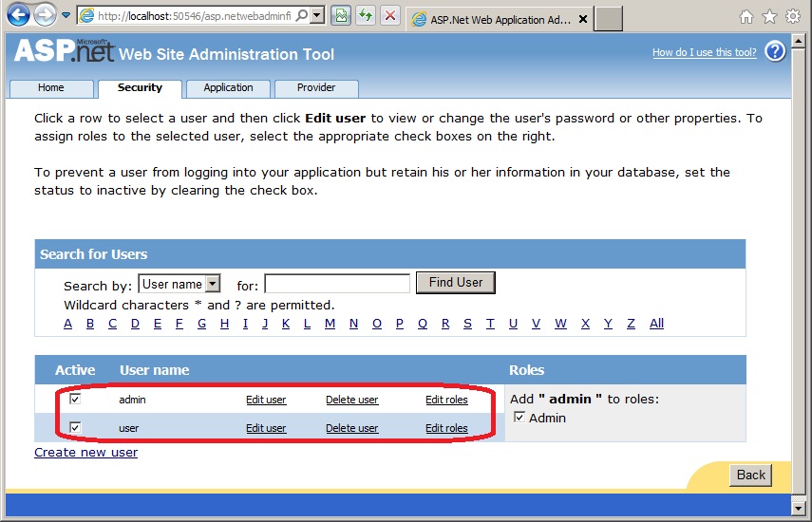Filter users by letter S
The height and width of the screenshot is (522, 812).
point(467,324)
